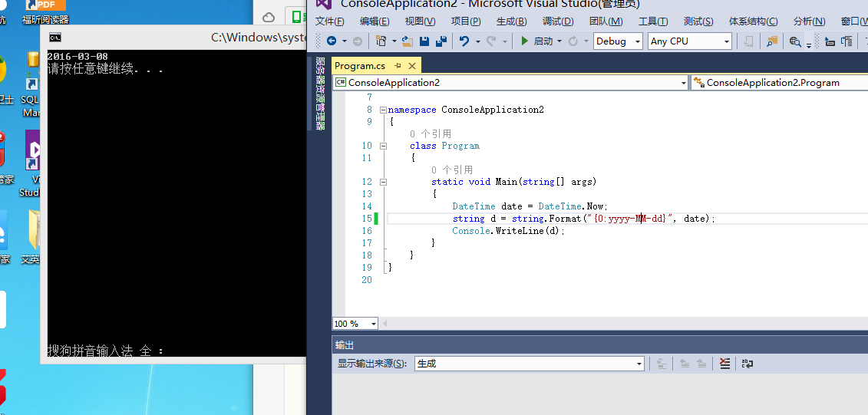Open the Undo history dropdown arrow
868x415 pixels.
coord(477,41)
